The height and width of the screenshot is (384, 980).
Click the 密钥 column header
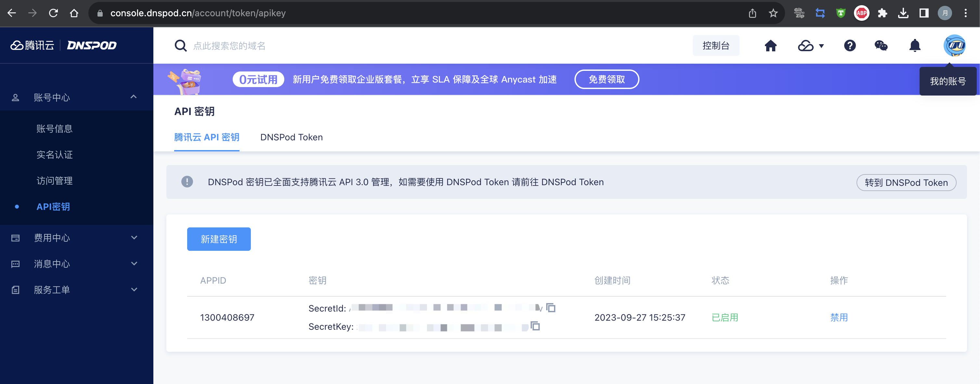coord(317,280)
